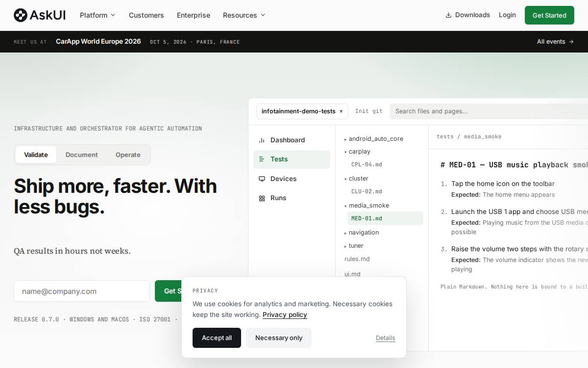Open CarApp World Europe 2026 event
The height and width of the screenshot is (368, 588).
coord(98,42)
